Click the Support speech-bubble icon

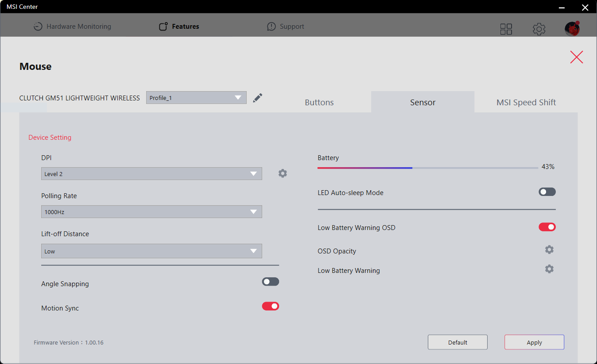(271, 27)
